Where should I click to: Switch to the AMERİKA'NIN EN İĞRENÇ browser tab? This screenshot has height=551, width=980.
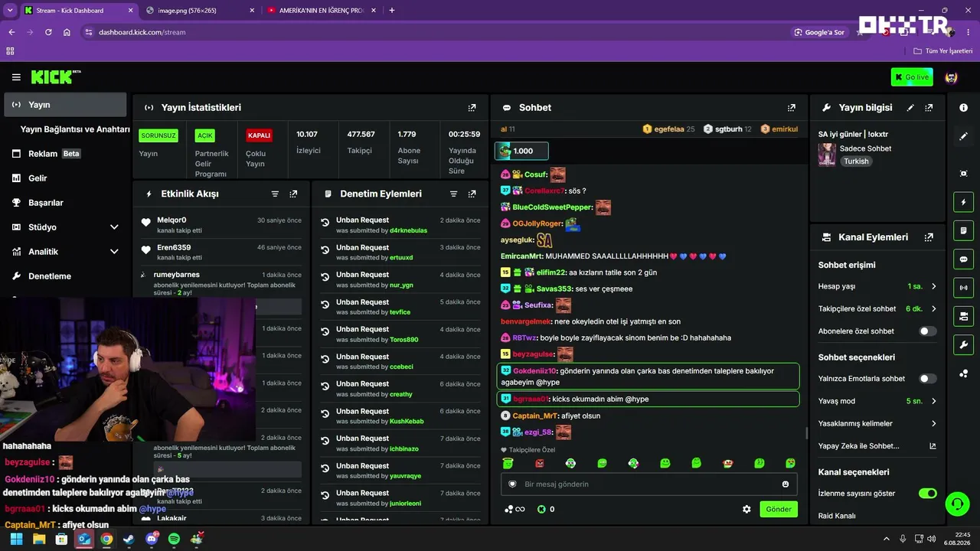(x=322, y=11)
